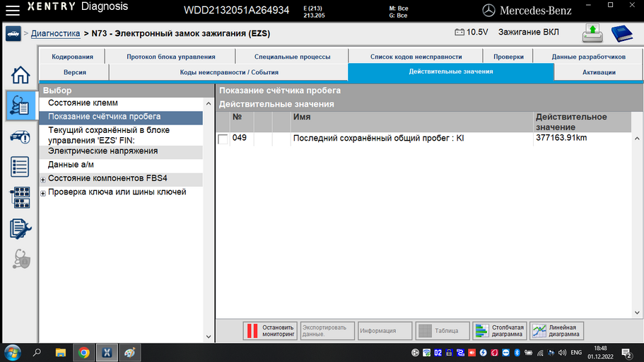Image resolution: width=644 pixels, height=362 pixels.
Task: Open the Коды неисправности / События tab
Action: click(x=229, y=72)
